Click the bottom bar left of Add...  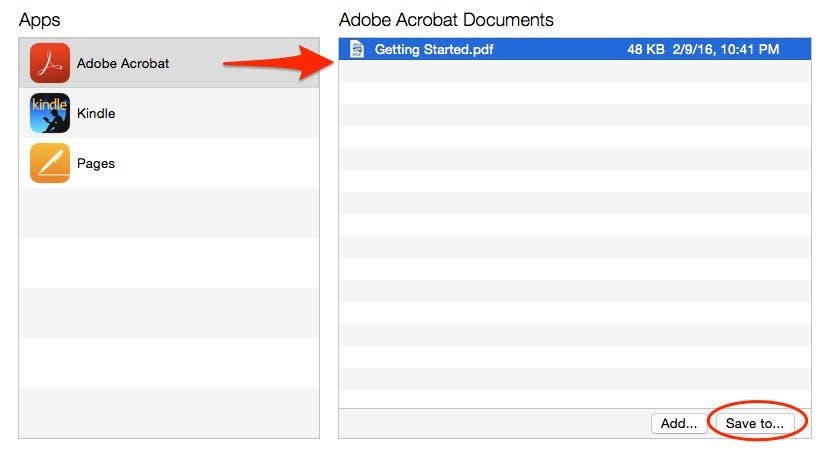[x=495, y=423]
